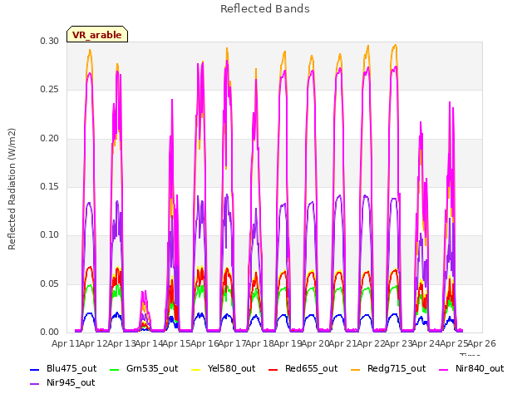
Task: Click the Nir840_out legend label
Action: pyautogui.click(x=480, y=368)
